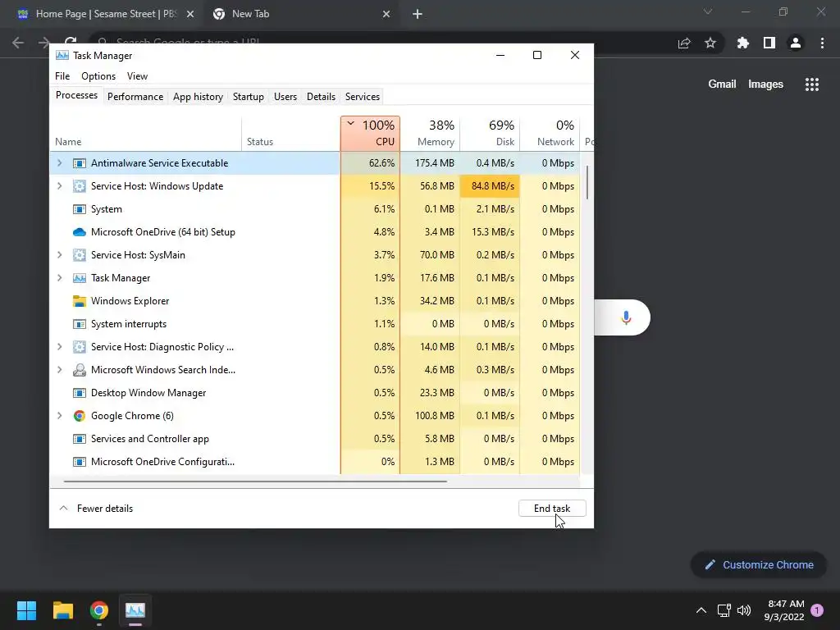Expand the Task Manager process row

(59, 278)
